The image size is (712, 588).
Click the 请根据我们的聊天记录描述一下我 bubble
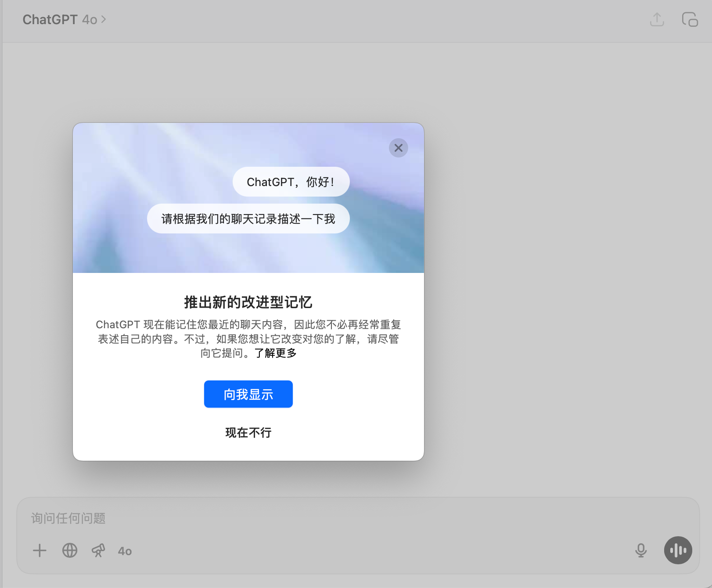(248, 219)
